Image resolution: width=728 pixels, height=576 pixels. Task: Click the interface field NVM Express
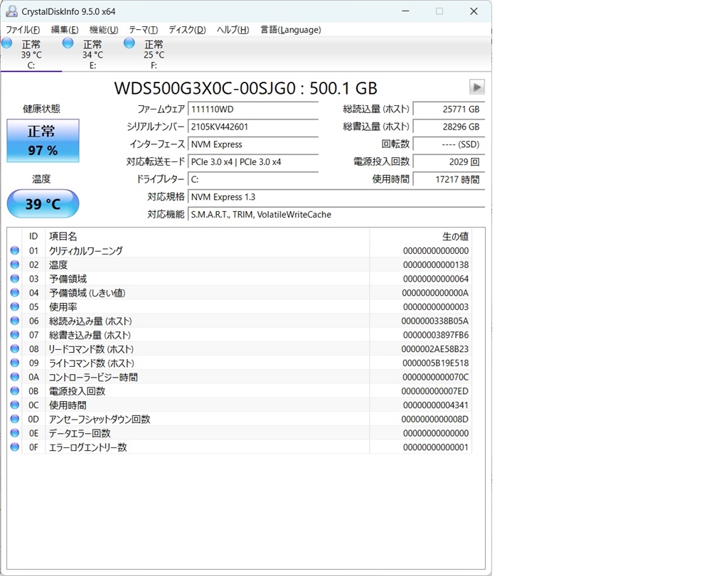253,144
